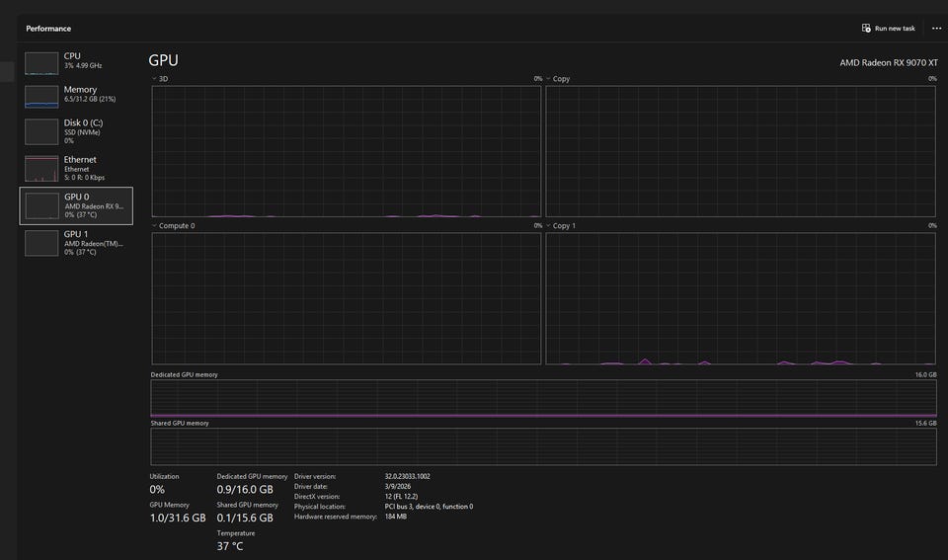Click the 3D engine utilization graph
Screen dimensions: 948x560
click(347, 151)
